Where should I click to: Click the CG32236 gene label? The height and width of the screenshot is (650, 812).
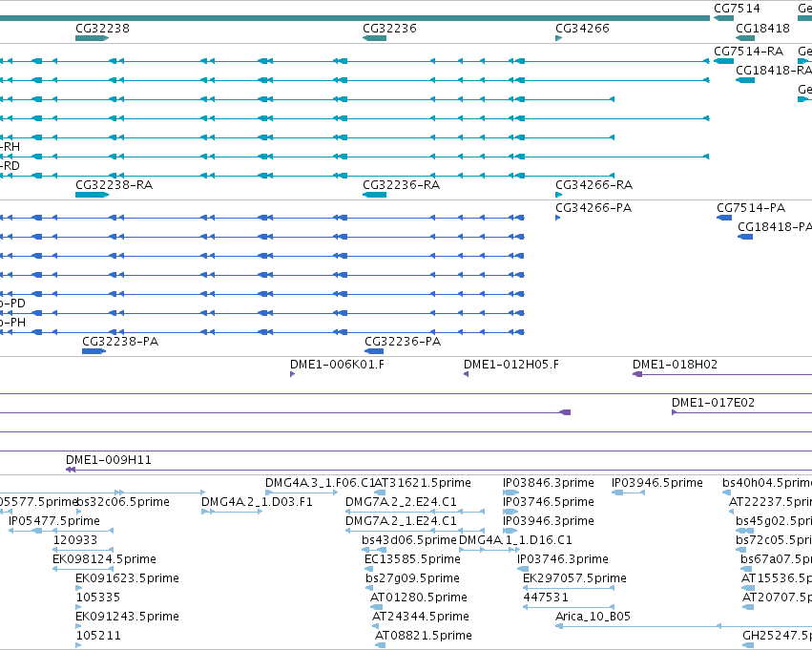(389, 28)
